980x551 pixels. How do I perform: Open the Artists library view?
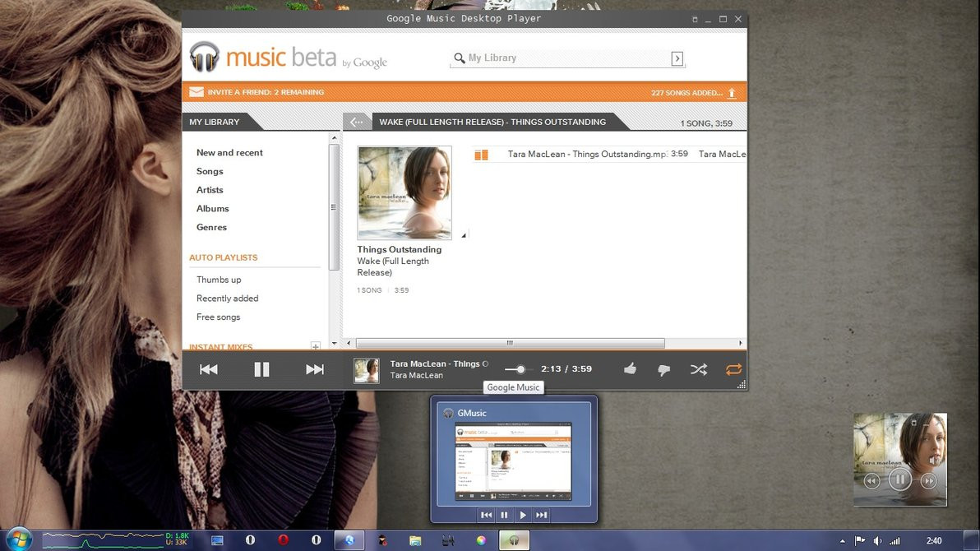click(x=210, y=190)
